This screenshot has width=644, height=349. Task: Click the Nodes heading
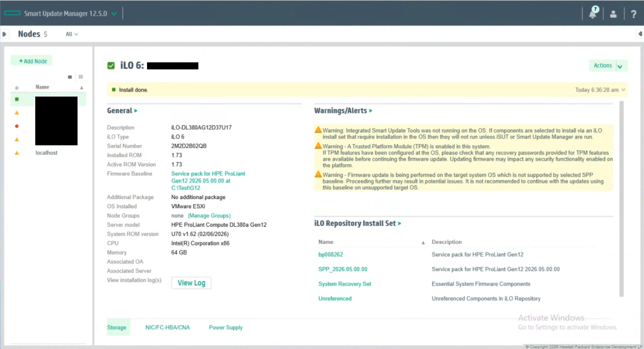pyautogui.click(x=29, y=34)
